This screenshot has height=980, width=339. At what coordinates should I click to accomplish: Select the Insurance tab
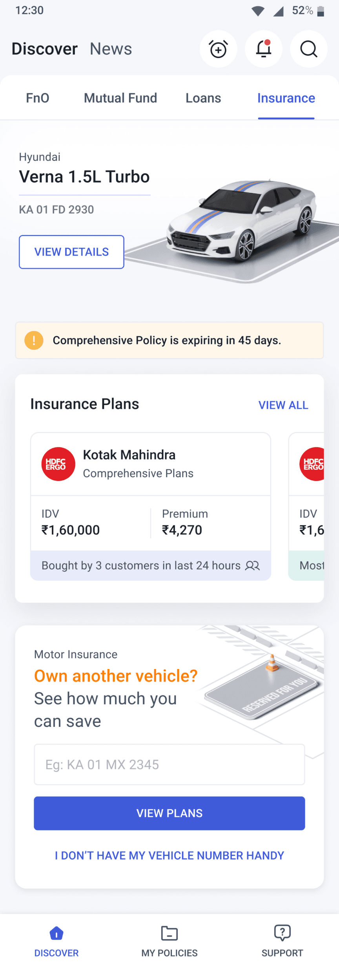(286, 98)
